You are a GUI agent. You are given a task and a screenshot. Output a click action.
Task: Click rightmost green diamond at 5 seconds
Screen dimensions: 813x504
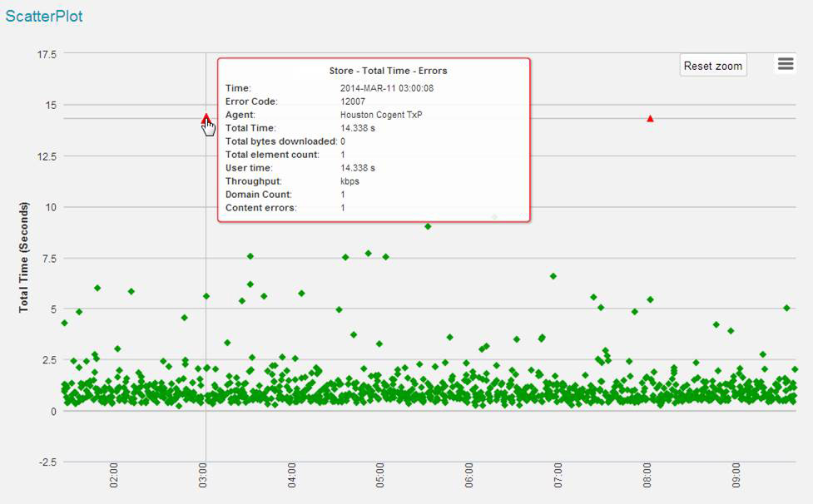(x=786, y=308)
